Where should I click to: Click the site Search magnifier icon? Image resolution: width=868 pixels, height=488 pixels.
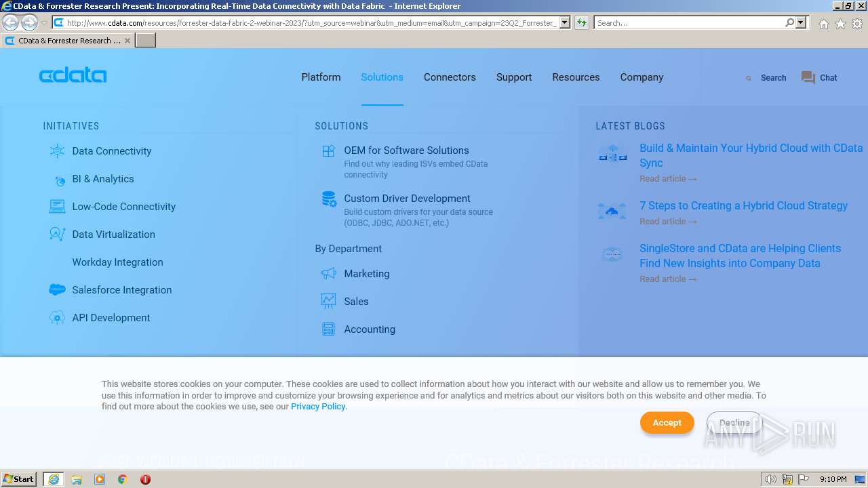point(749,79)
